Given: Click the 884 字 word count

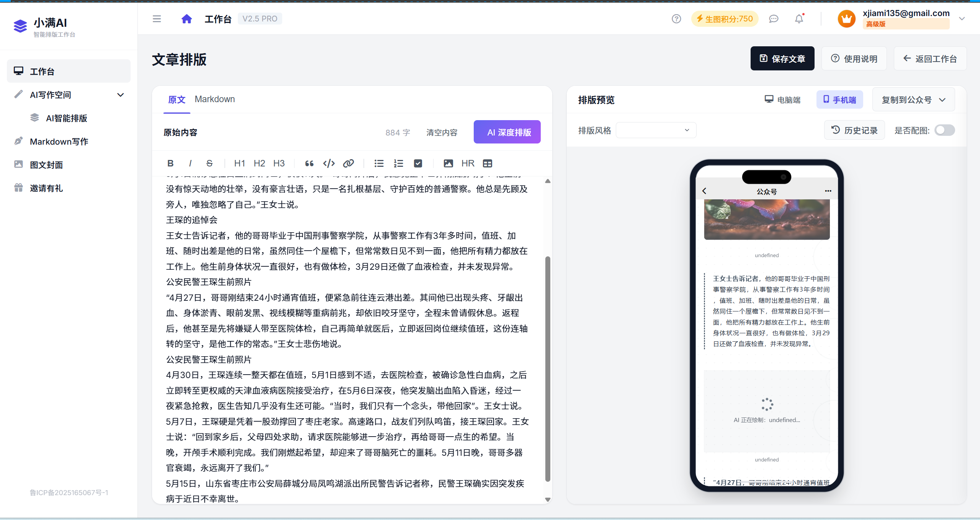Looking at the screenshot, I should coord(398,132).
